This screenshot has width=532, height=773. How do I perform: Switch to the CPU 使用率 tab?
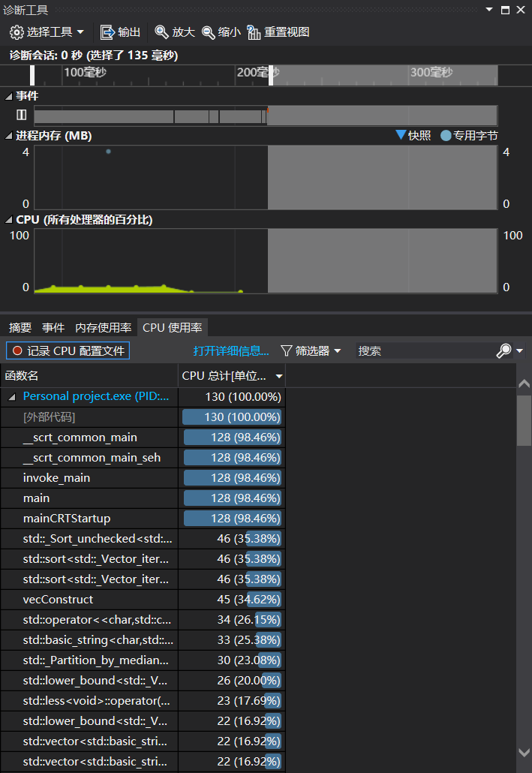coord(173,327)
